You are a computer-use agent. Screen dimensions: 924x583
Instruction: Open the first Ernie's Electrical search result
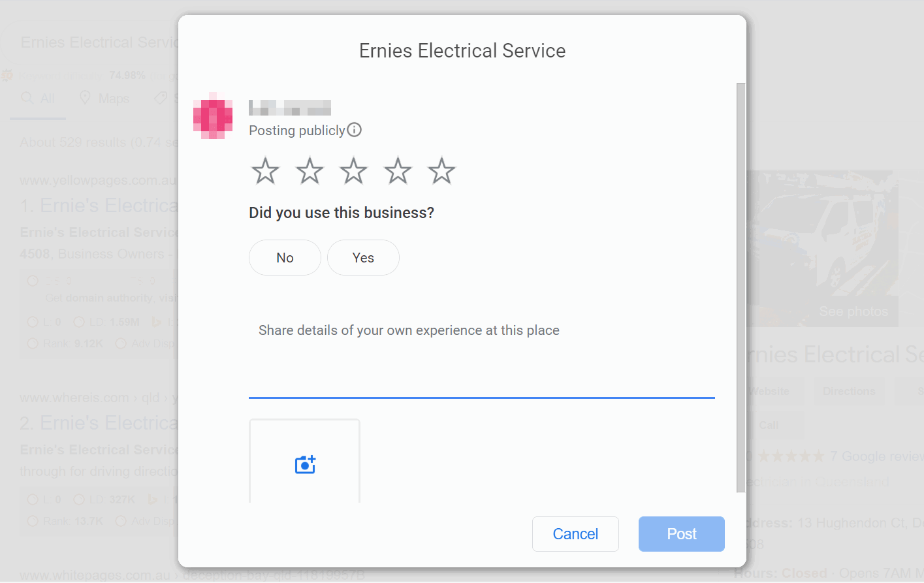pos(99,206)
